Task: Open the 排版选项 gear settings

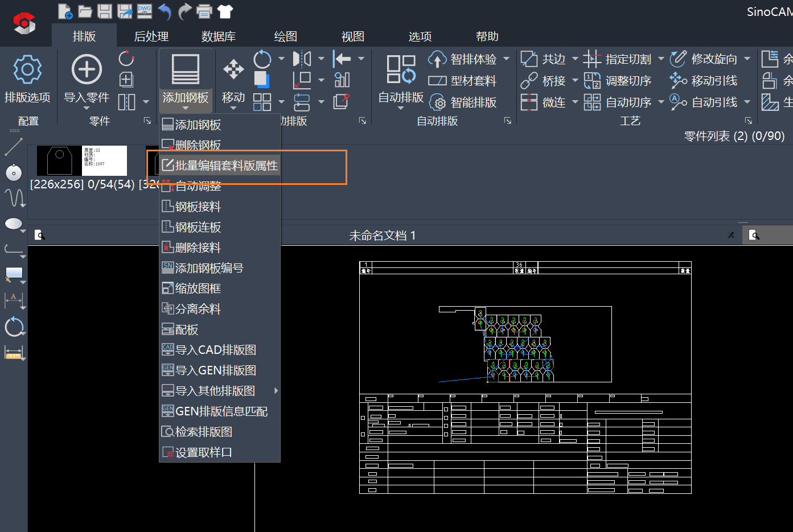Action: point(27,70)
